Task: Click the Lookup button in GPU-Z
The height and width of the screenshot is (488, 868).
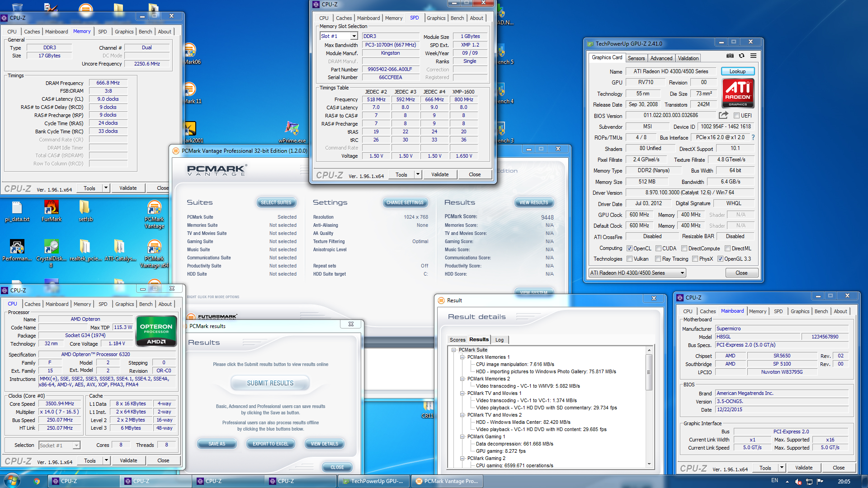Action: click(737, 71)
